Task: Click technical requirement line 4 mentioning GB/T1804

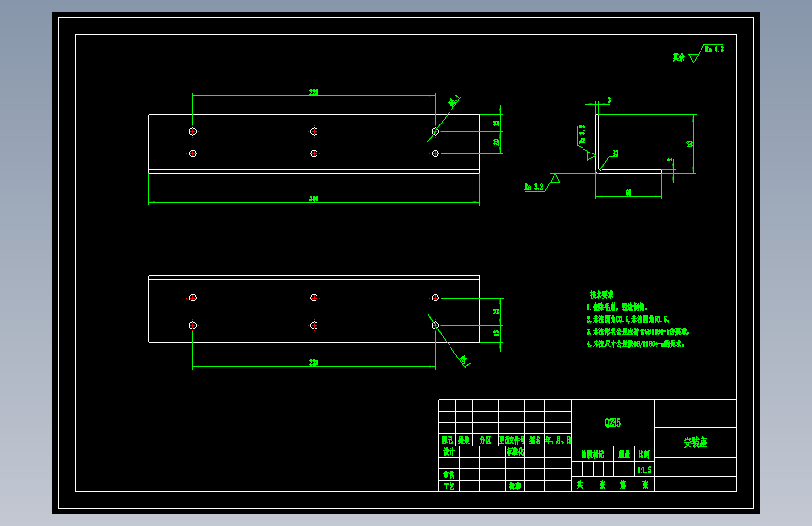Action: [635, 343]
